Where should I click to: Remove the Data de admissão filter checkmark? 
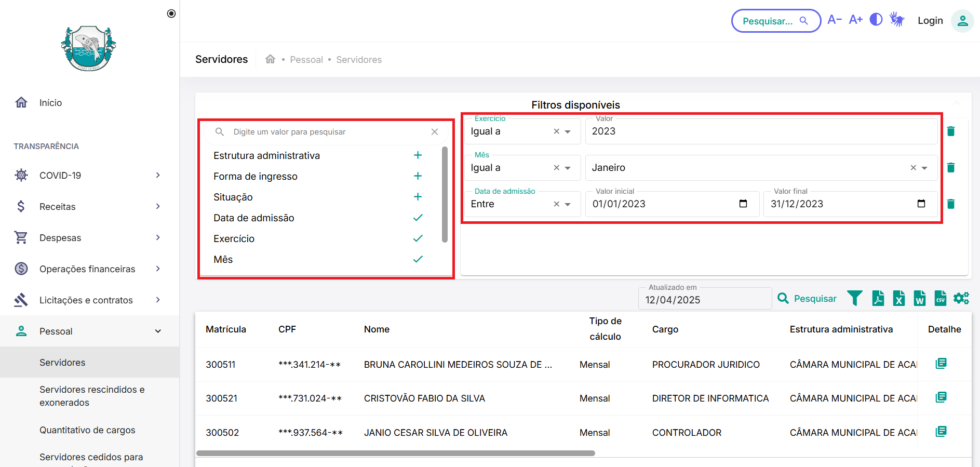point(418,218)
